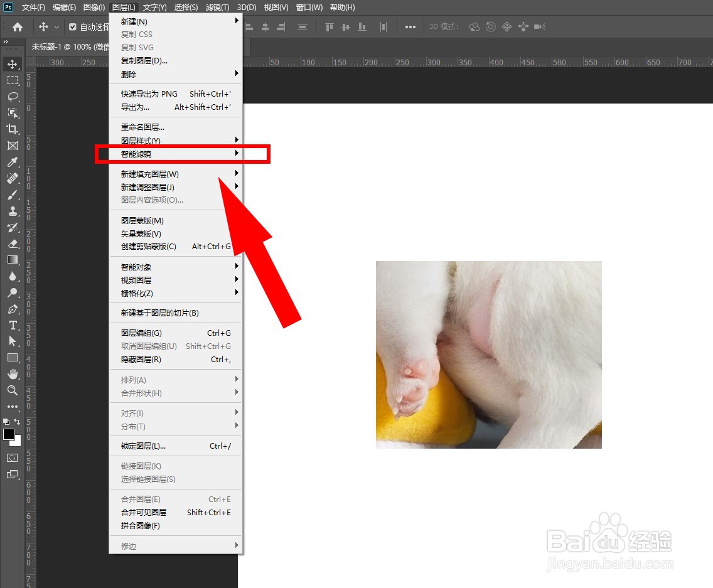Select the Spot Healing Brush tool
Screen dimensions: 713x588
[13, 178]
